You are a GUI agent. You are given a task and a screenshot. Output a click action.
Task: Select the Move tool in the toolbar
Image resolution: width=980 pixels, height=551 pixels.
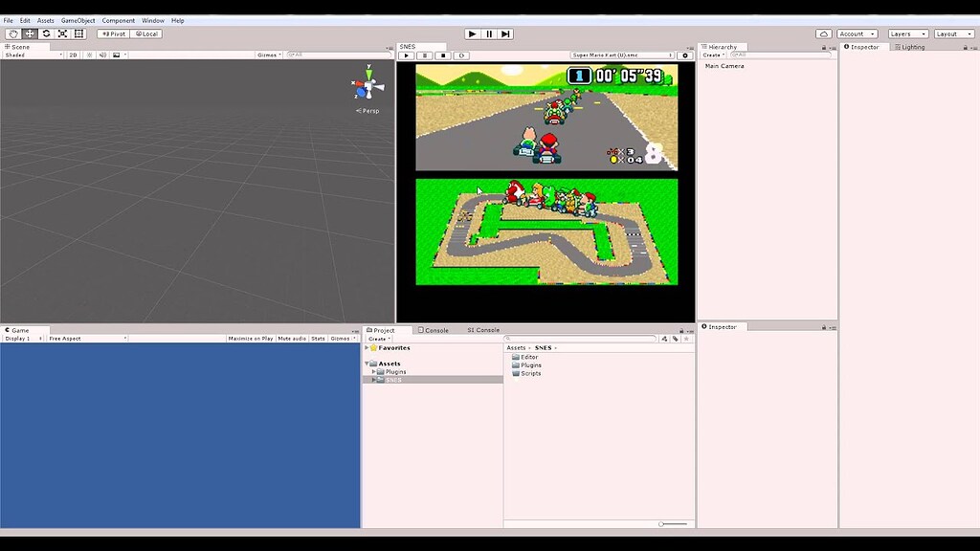click(30, 33)
